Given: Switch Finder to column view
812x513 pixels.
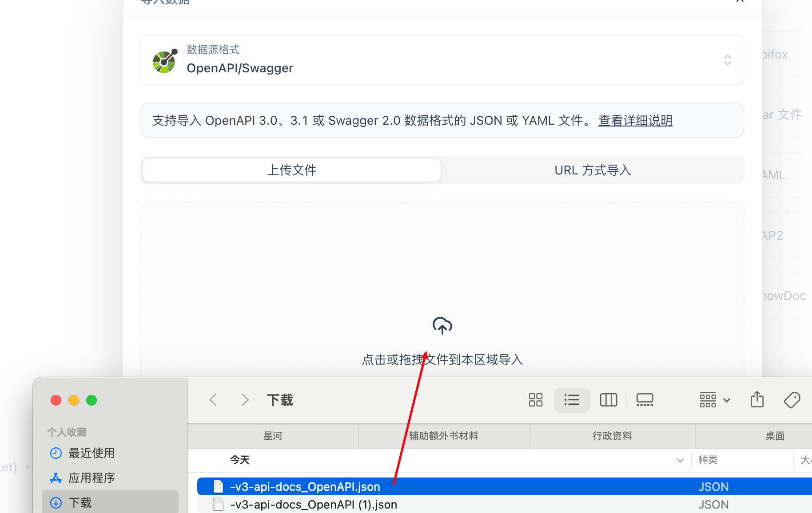Looking at the screenshot, I should pyautogui.click(x=609, y=400).
